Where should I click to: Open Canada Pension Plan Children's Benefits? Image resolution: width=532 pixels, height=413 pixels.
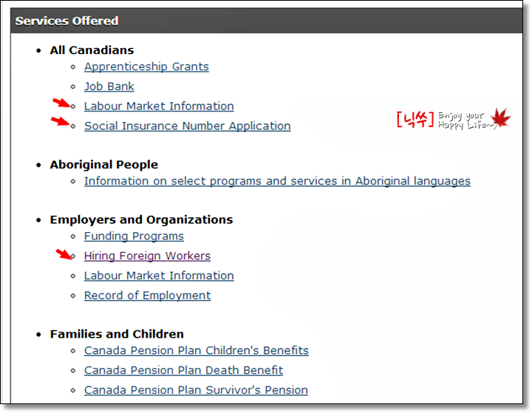click(x=197, y=350)
